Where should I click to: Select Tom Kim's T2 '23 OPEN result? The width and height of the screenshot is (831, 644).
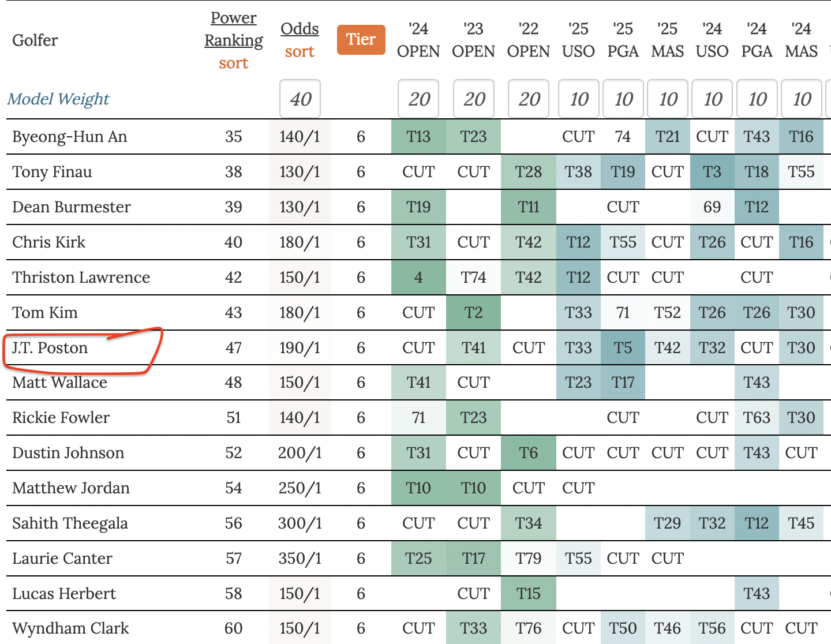(473, 313)
